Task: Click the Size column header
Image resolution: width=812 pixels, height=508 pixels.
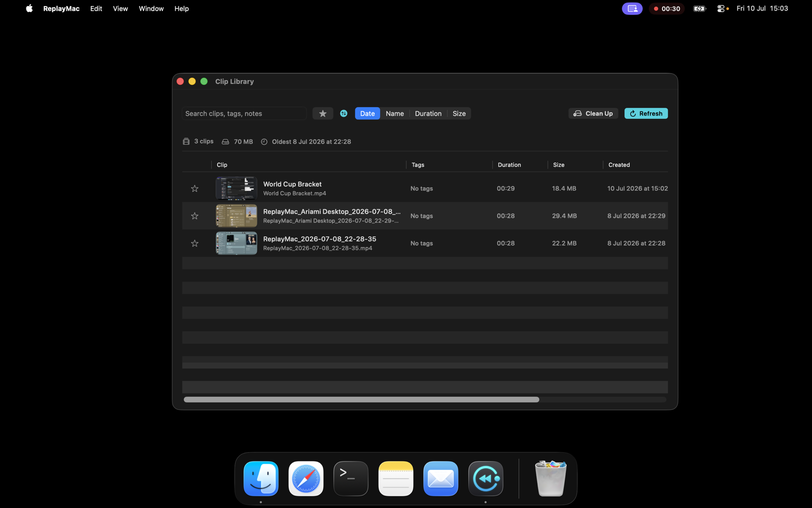Action: [576, 165]
